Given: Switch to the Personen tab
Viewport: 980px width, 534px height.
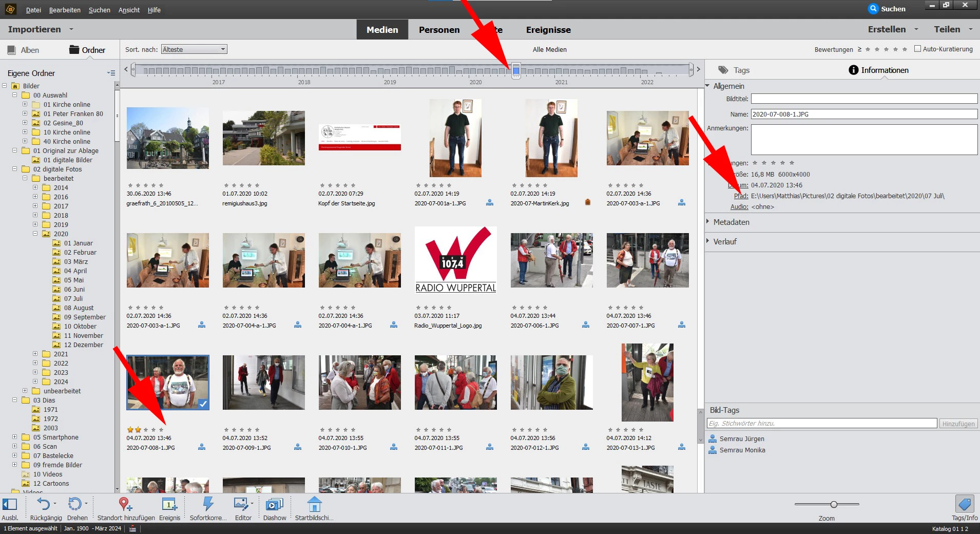Looking at the screenshot, I should 439,30.
